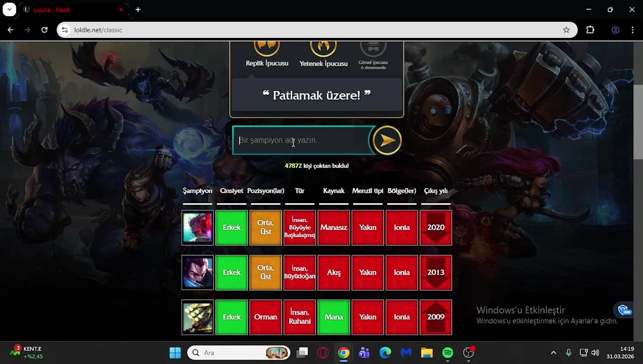This screenshot has width=643, height=364.
Task: Open the Yetenek İpucusu ability clue
Action: [324, 54]
